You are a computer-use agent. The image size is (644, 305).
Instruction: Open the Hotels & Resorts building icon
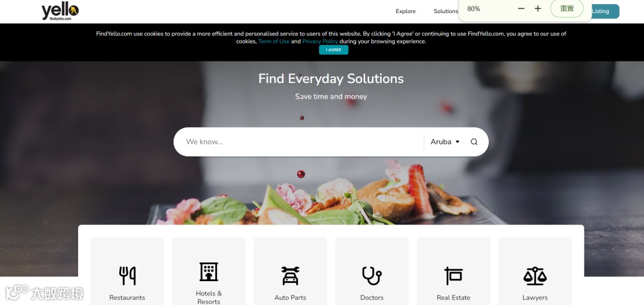[209, 272]
